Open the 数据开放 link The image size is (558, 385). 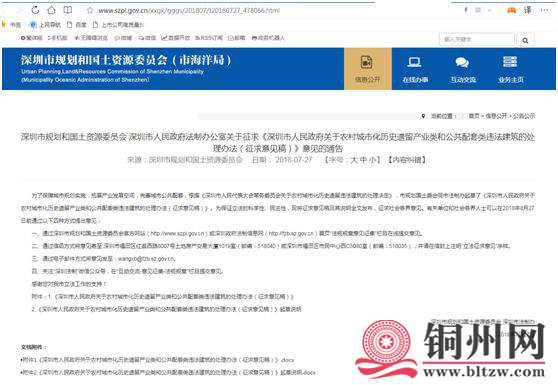tap(175, 38)
